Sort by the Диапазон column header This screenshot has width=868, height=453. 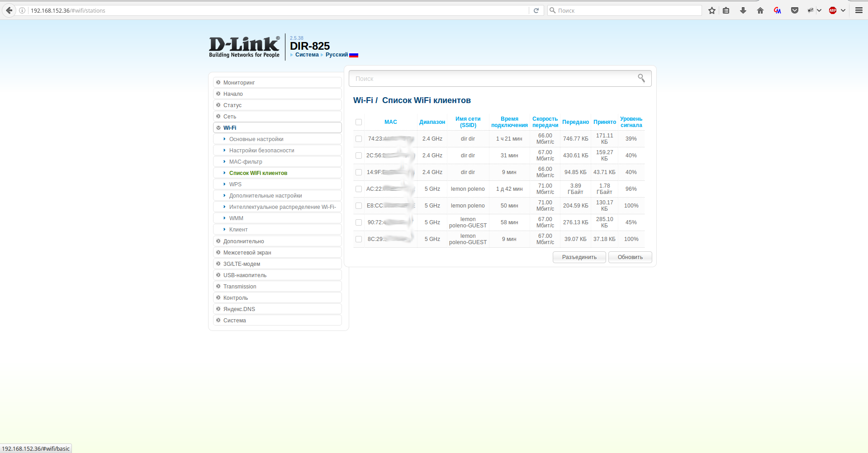coord(432,122)
